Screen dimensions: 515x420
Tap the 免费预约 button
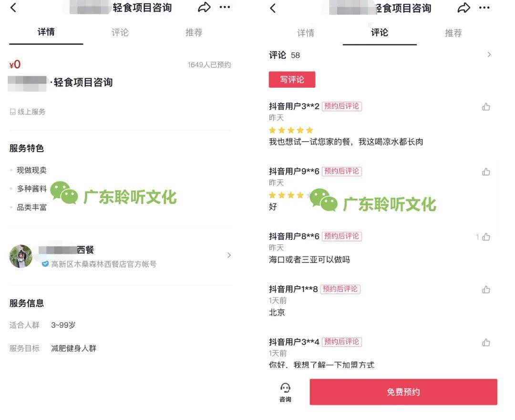(x=403, y=392)
